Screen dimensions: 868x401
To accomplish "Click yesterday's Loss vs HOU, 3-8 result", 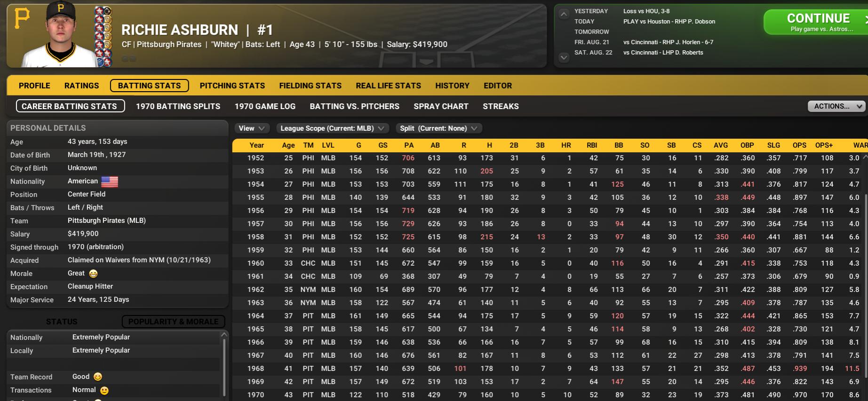I will point(646,11).
